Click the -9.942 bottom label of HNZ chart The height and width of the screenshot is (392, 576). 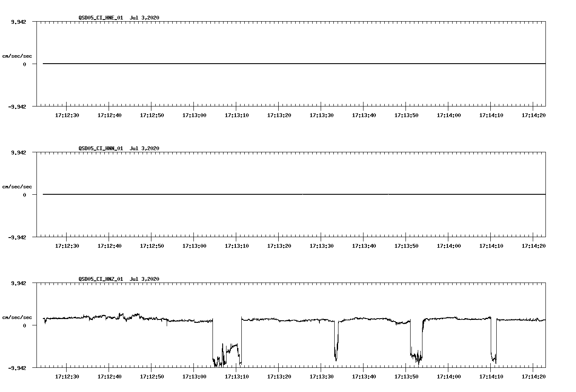17,368
